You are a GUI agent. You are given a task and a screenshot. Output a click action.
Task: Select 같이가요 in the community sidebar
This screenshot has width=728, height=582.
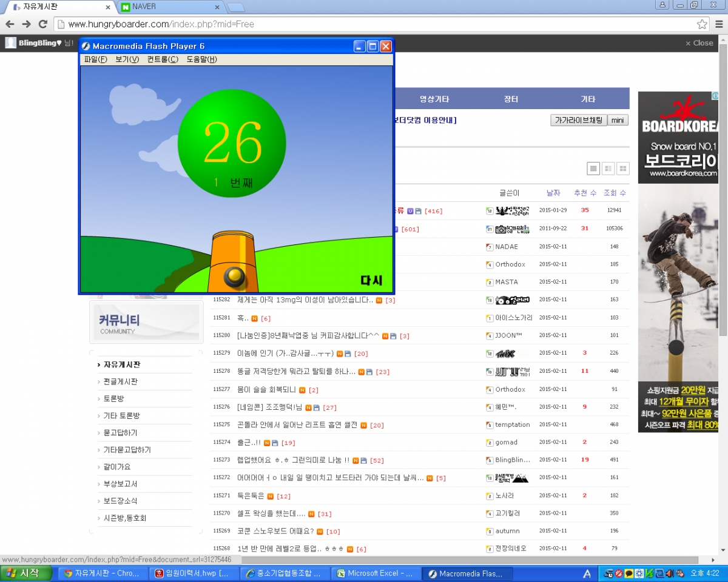tap(116, 467)
